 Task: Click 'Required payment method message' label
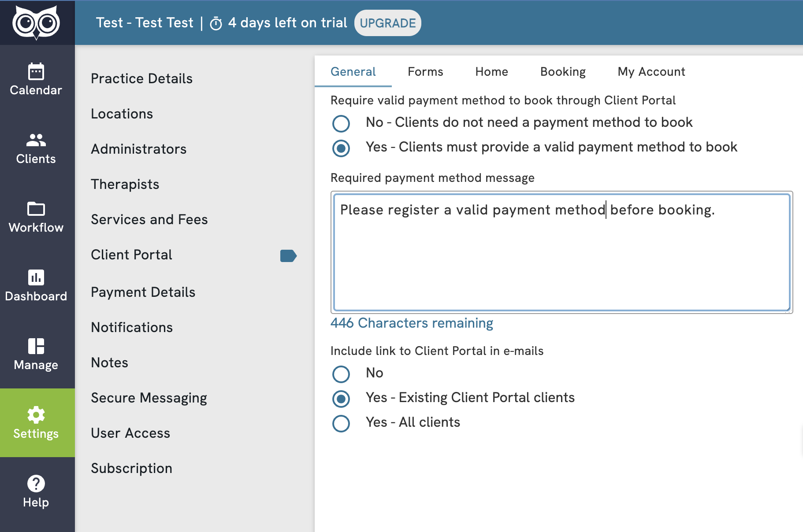coord(432,177)
